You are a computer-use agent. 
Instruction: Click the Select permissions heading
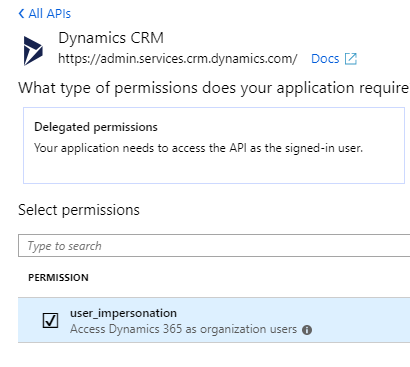coord(79,210)
